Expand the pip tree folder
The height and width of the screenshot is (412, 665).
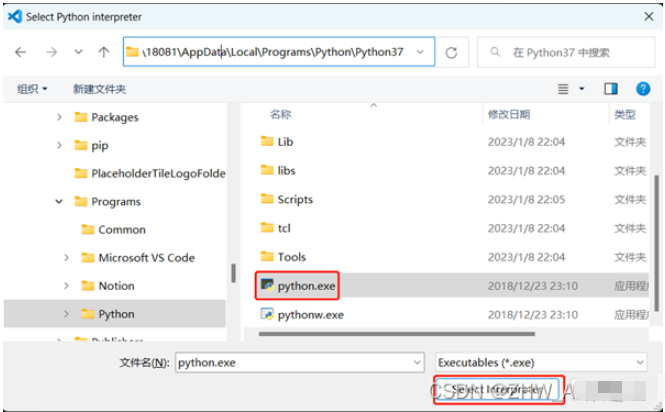click(59, 145)
